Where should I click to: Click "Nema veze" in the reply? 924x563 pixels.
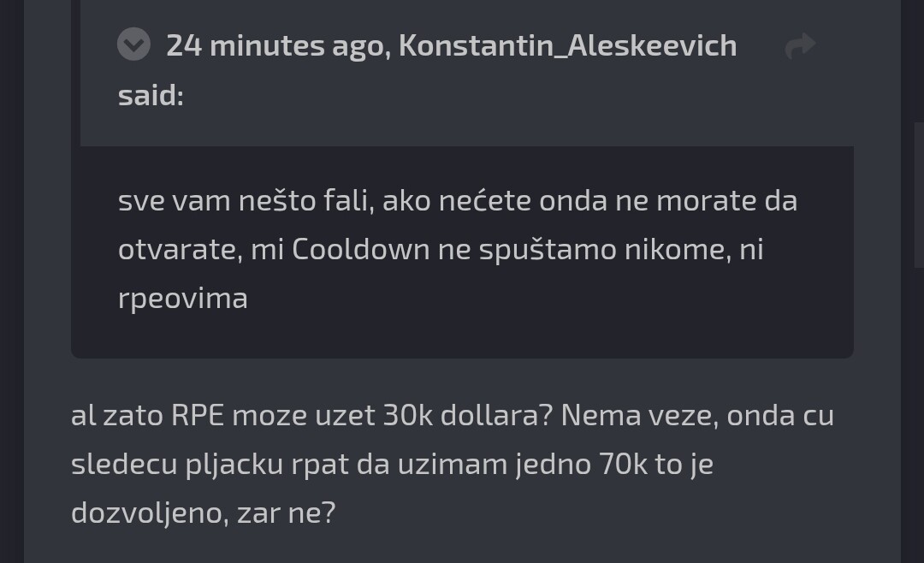tap(634, 415)
